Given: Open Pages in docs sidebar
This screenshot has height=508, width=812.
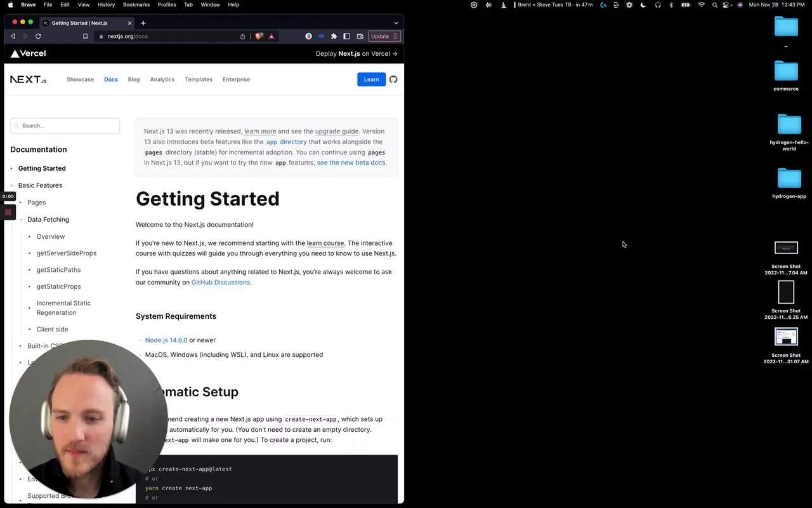Looking at the screenshot, I should click(37, 203).
